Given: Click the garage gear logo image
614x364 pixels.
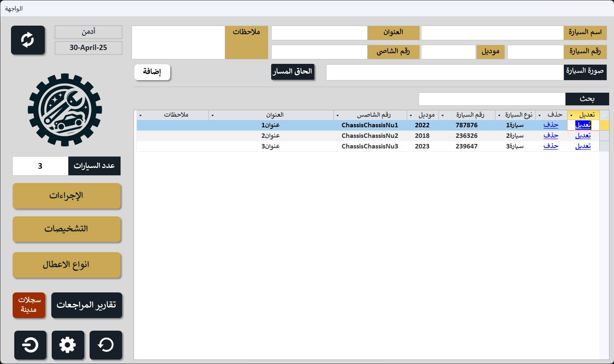Looking at the screenshot, I should 65,110.
